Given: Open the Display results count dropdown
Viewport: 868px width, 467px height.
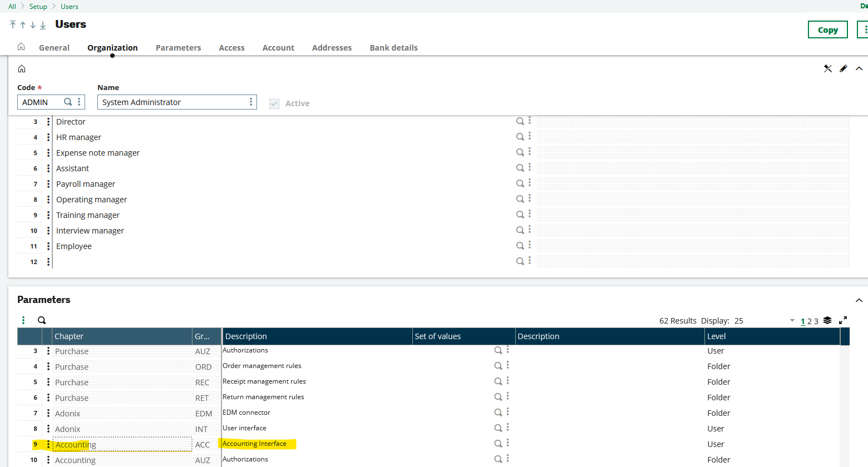Looking at the screenshot, I should (792, 321).
